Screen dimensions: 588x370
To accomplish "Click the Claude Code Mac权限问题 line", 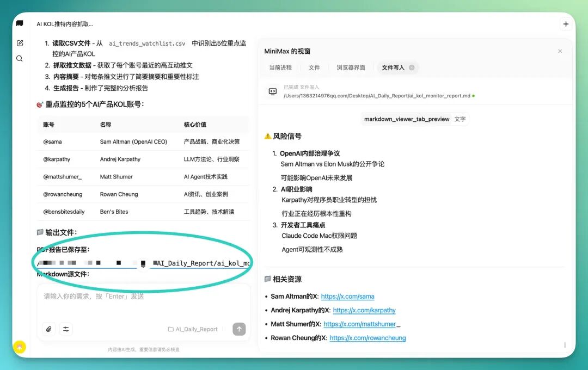I will (x=319, y=236).
